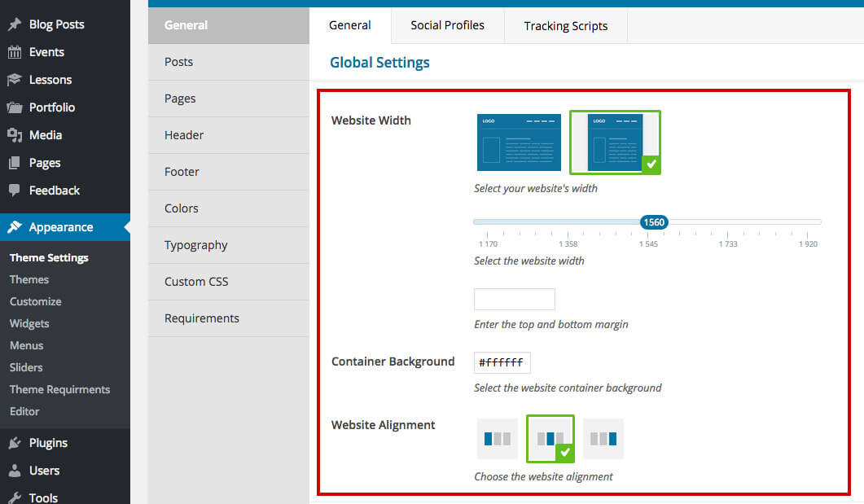The height and width of the screenshot is (504, 864).
Task: Open Tools in admin sidebar
Action: [43, 497]
